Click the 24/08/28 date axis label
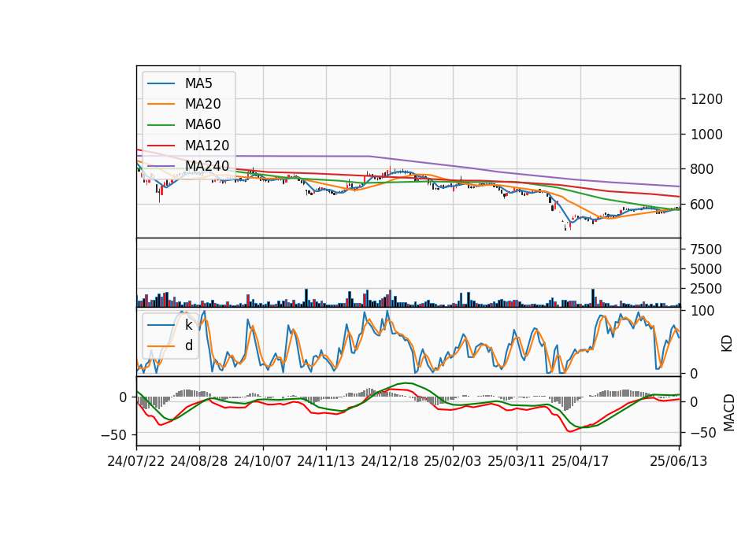The width and height of the screenshot is (756, 543). tap(199, 461)
